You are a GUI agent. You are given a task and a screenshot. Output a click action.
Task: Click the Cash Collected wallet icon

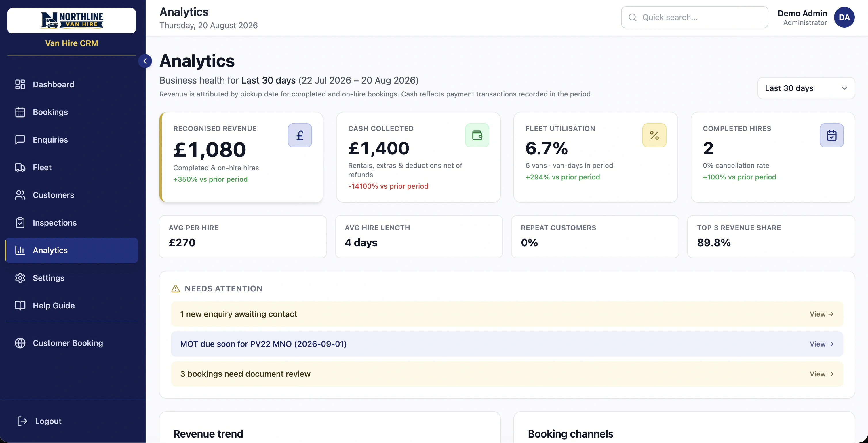coord(477,135)
